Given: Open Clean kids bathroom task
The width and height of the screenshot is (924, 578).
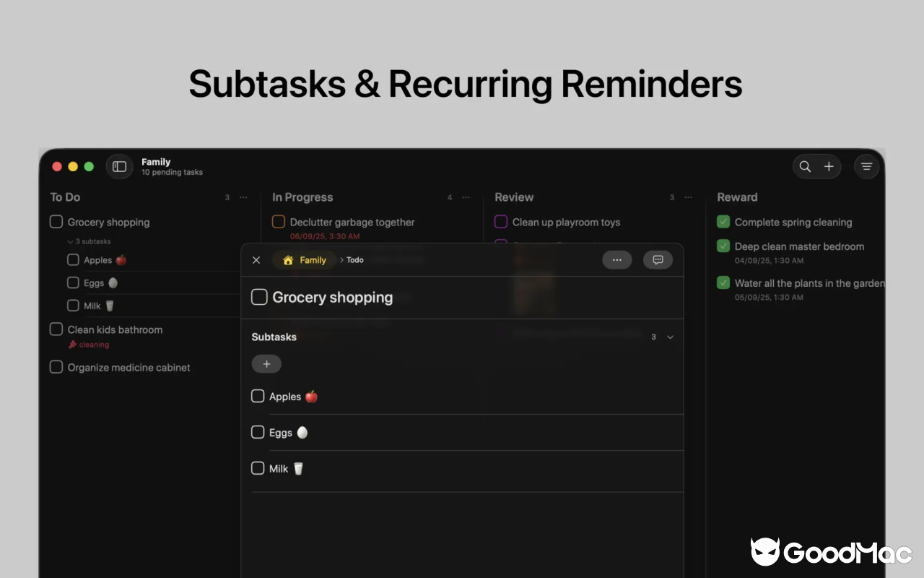Looking at the screenshot, I should 115,329.
